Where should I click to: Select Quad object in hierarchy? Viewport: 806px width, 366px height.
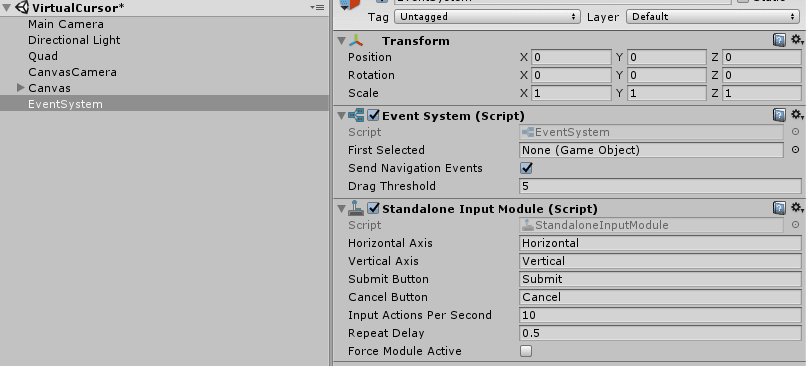pos(43,56)
